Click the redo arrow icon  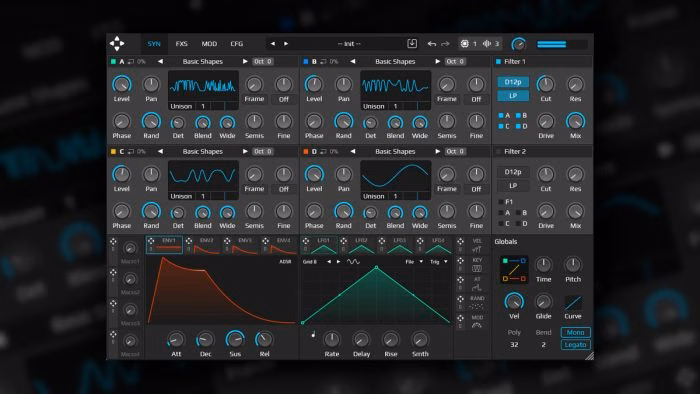tap(445, 44)
